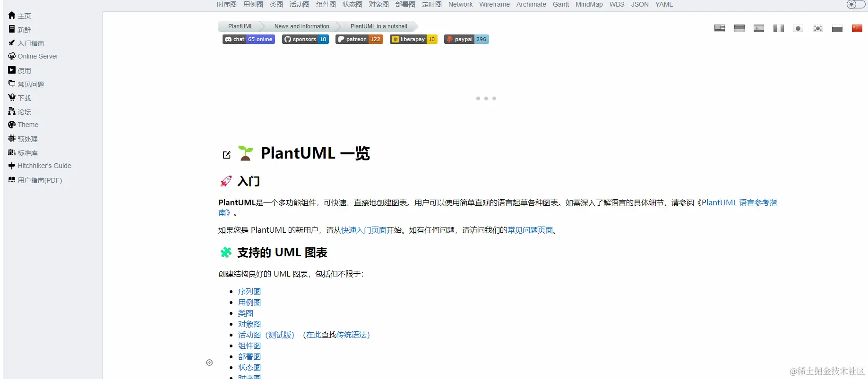Open the Gantt top menu item
Screen dimensions: 868x379
(561, 4)
